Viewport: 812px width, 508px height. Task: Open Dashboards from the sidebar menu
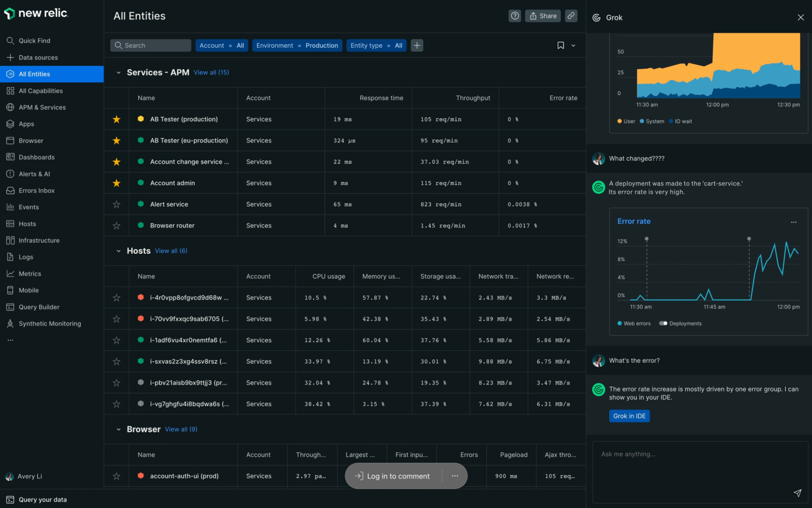pyautogui.click(x=36, y=157)
